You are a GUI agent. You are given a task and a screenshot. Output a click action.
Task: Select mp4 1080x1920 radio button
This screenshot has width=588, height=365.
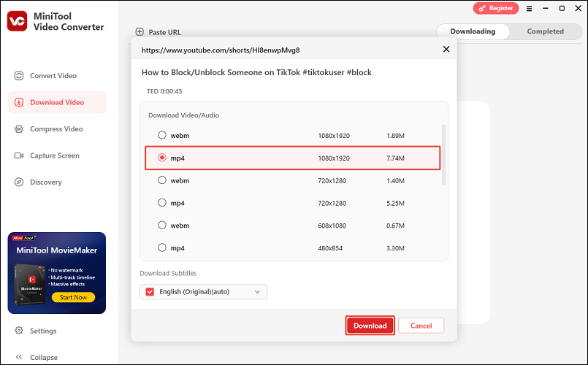click(161, 158)
